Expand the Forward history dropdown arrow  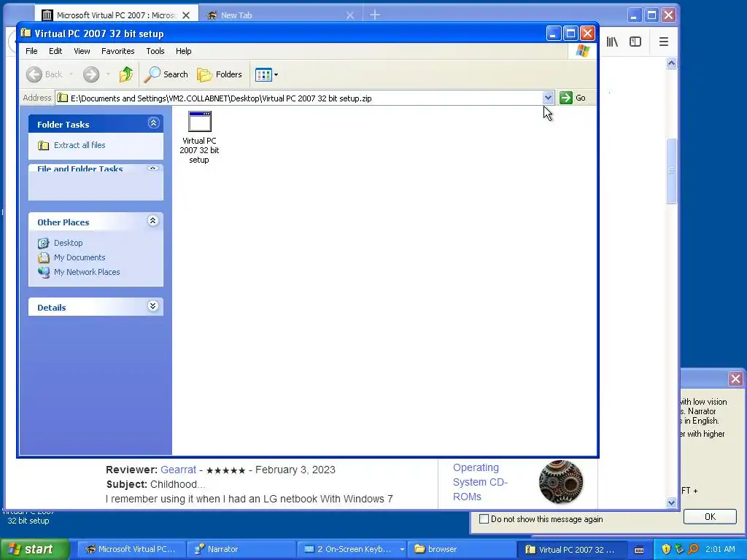pos(108,74)
